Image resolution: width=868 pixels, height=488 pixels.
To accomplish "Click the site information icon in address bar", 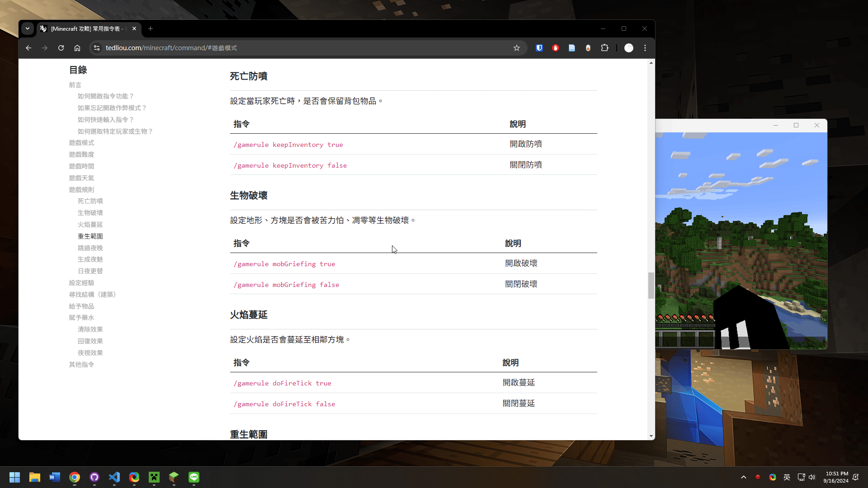I will click(x=96, y=48).
